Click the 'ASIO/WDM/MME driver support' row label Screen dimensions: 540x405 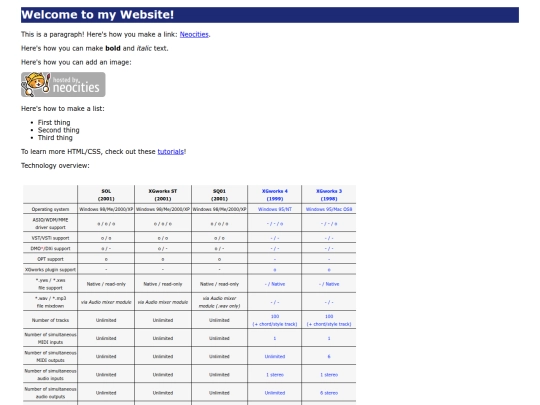pyautogui.click(x=50, y=224)
